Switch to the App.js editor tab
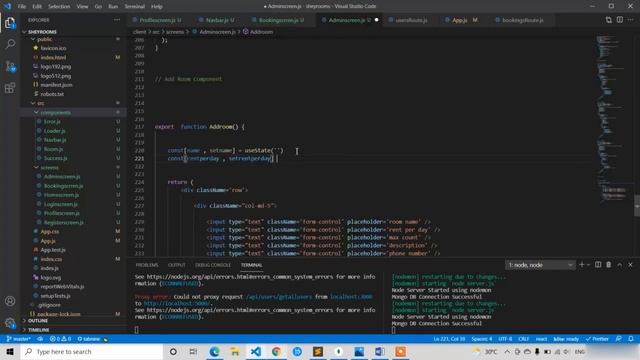Viewport: 640px width, 360px height. click(x=460, y=20)
